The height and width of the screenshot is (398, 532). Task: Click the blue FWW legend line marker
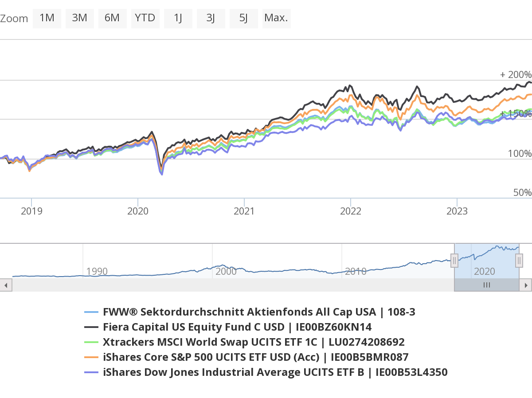(x=91, y=312)
